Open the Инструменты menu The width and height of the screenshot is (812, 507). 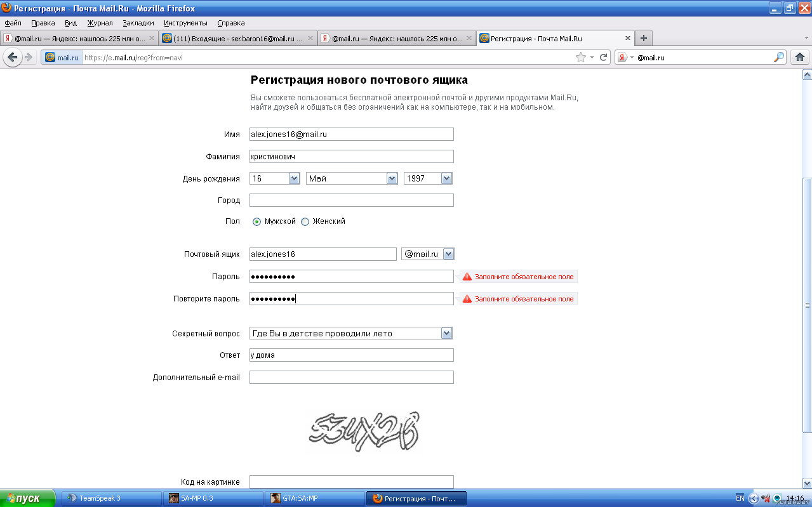coord(185,23)
